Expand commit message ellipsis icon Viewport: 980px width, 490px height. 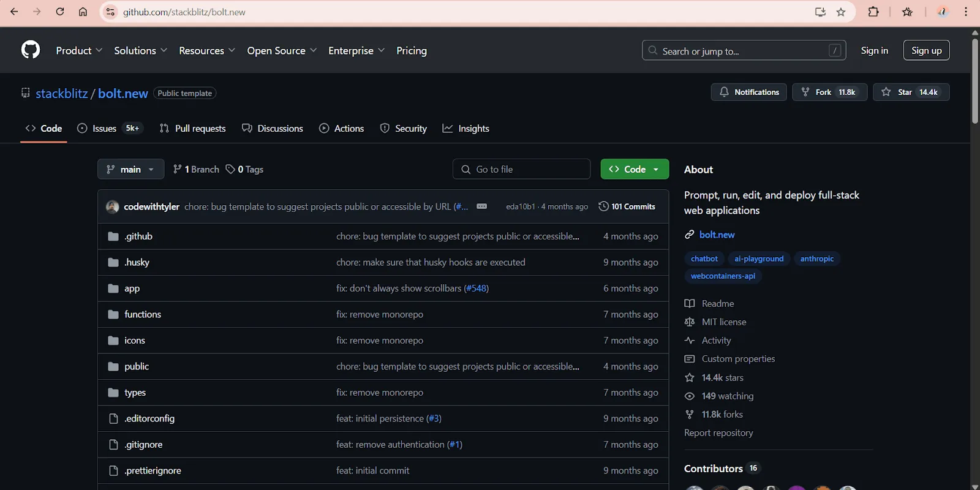pos(482,206)
